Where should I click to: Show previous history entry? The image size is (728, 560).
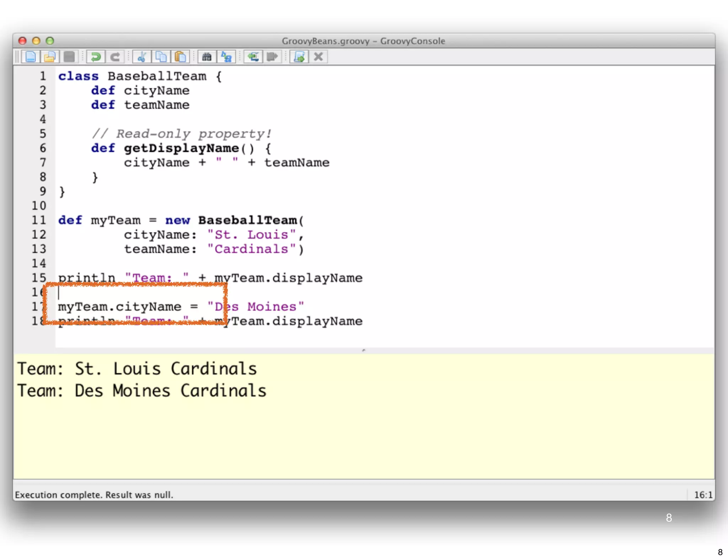pyautogui.click(x=253, y=57)
